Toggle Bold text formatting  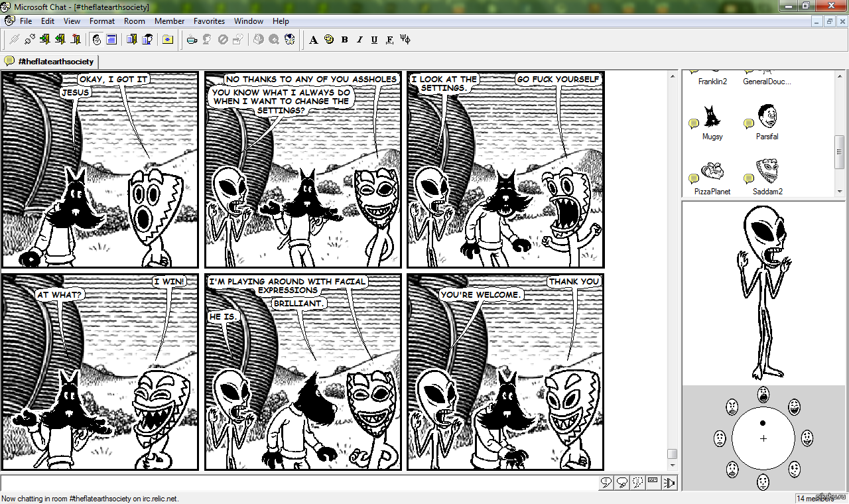[x=344, y=40]
